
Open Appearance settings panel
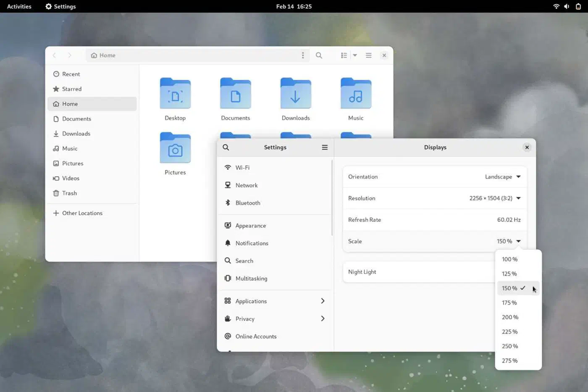(x=275, y=226)
